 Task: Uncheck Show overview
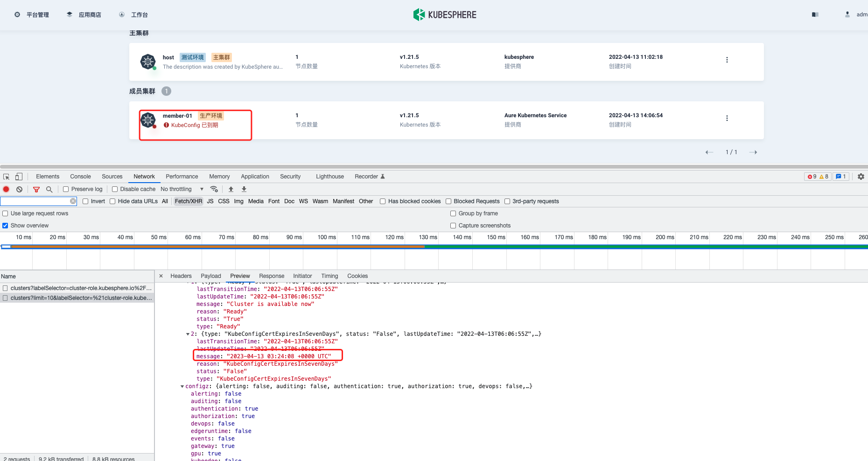coord(5,226)
